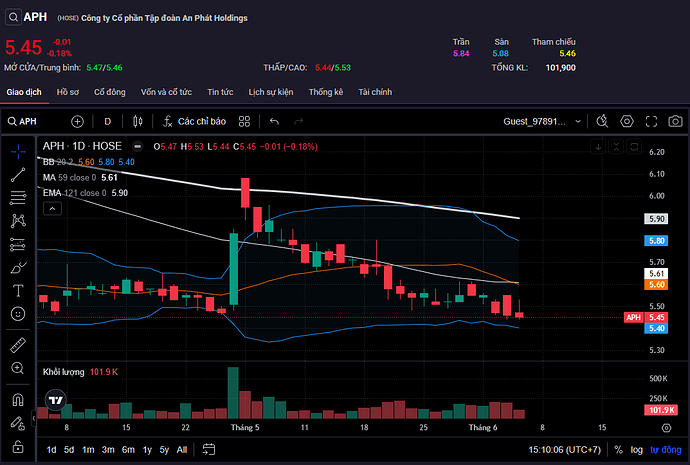
Task: Open time axis settings gear icon
Action: coord(667,428)
